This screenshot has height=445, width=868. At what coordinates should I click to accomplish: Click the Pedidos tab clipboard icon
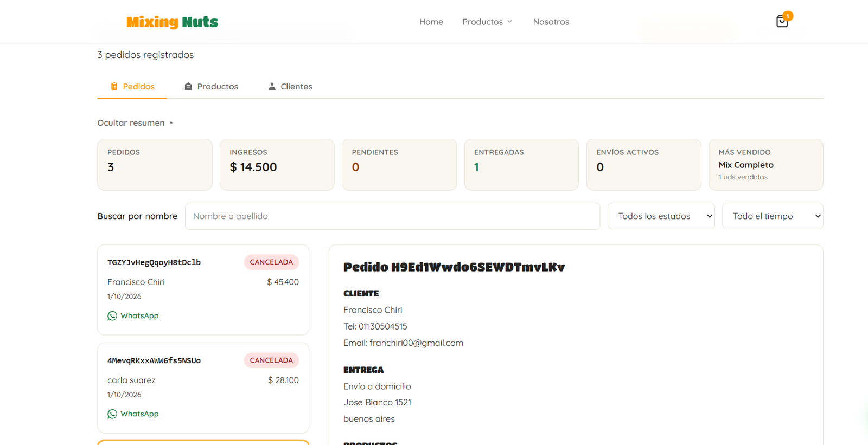point(114,87)
